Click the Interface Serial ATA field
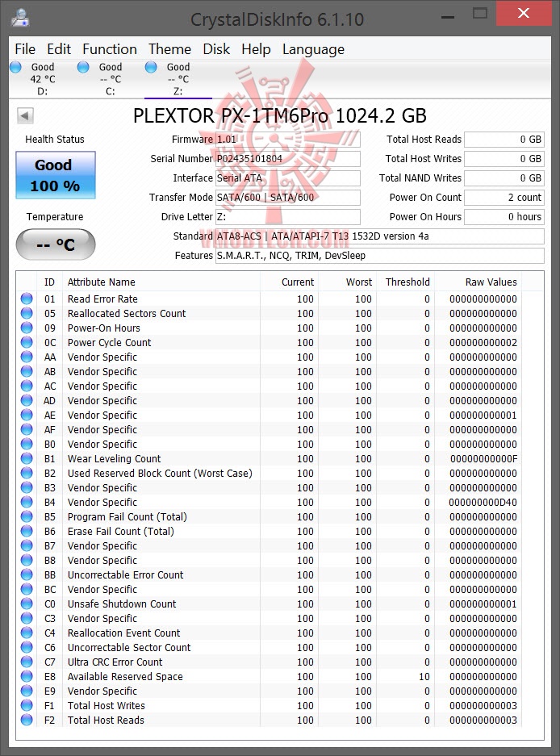560x756 pixels. [287, 178]
